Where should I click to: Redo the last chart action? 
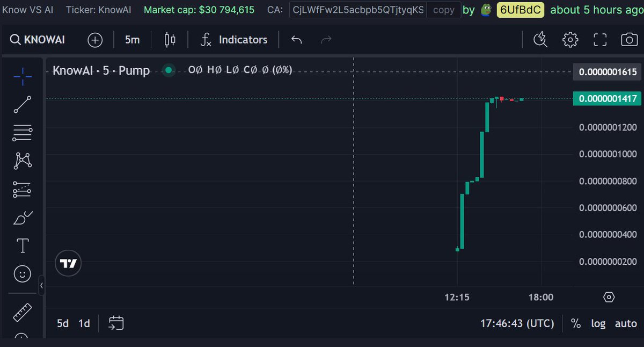point(326,40)
